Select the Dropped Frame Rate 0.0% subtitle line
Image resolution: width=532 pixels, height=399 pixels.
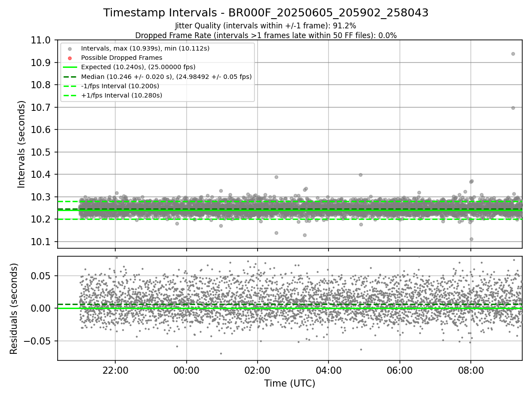pos(266,35)
